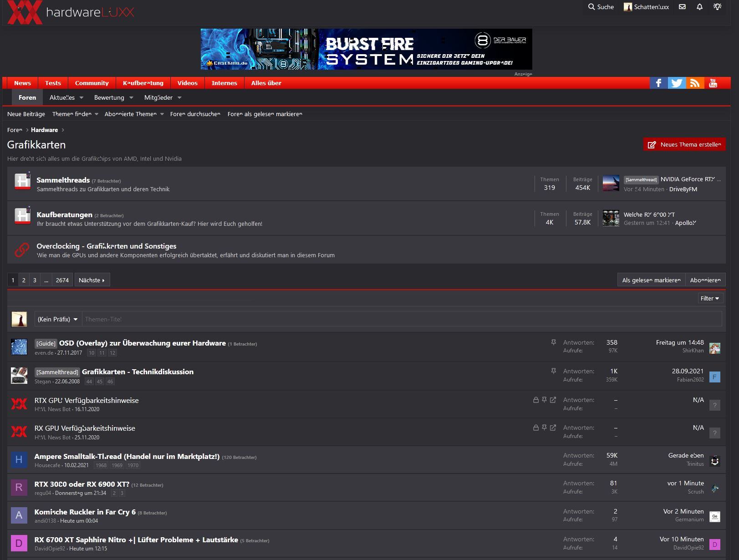Viewport: 739px width, 560px height.
Task: Open the pagination ellipsis page jump
Action: pos(46,280)
